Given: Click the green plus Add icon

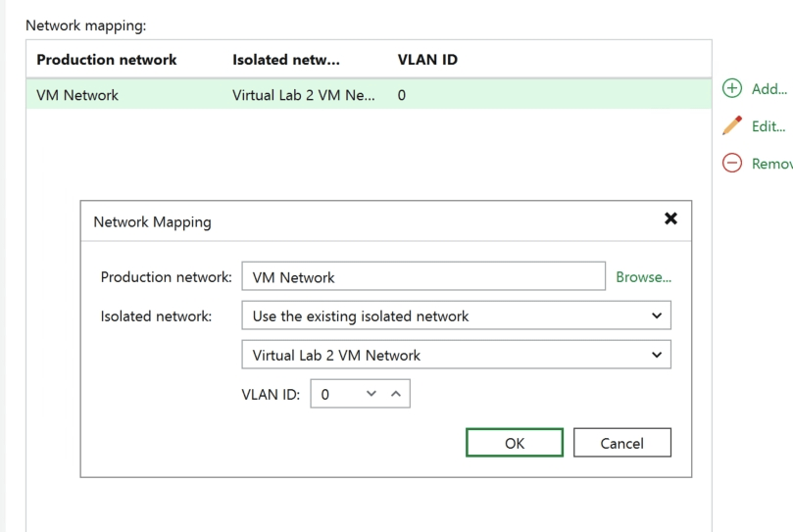Looking at the screenshot, I should click(732, 88).
